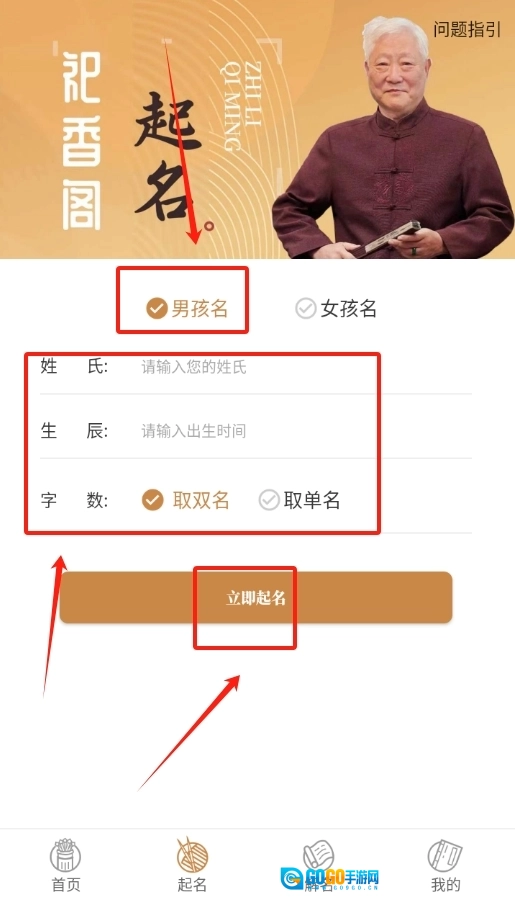515x900 pixels.
Task: Switch to 首页 tab label
Action: click(x=66, y=885)
